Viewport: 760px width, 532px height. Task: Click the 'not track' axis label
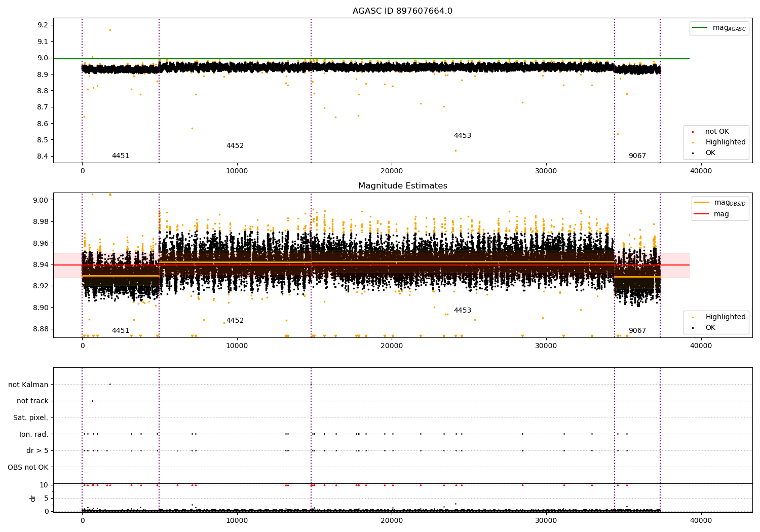point(32,401)
